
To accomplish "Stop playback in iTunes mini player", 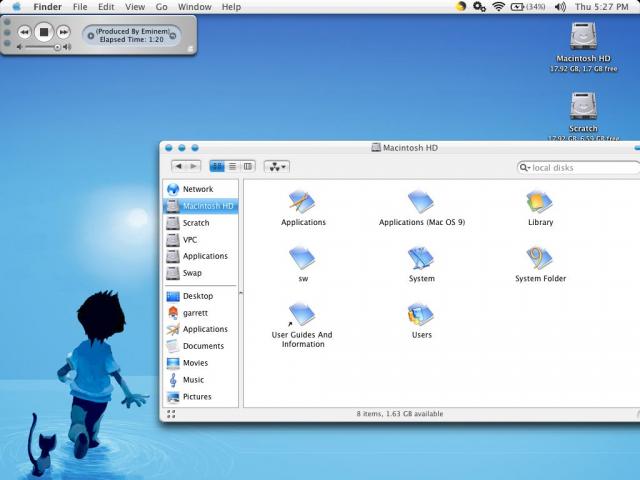I will 44,32.
